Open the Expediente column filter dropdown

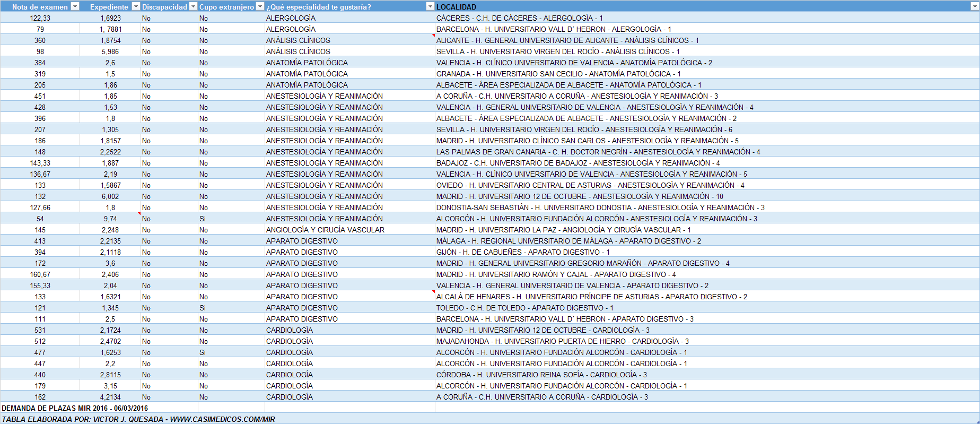click(136, 6)
